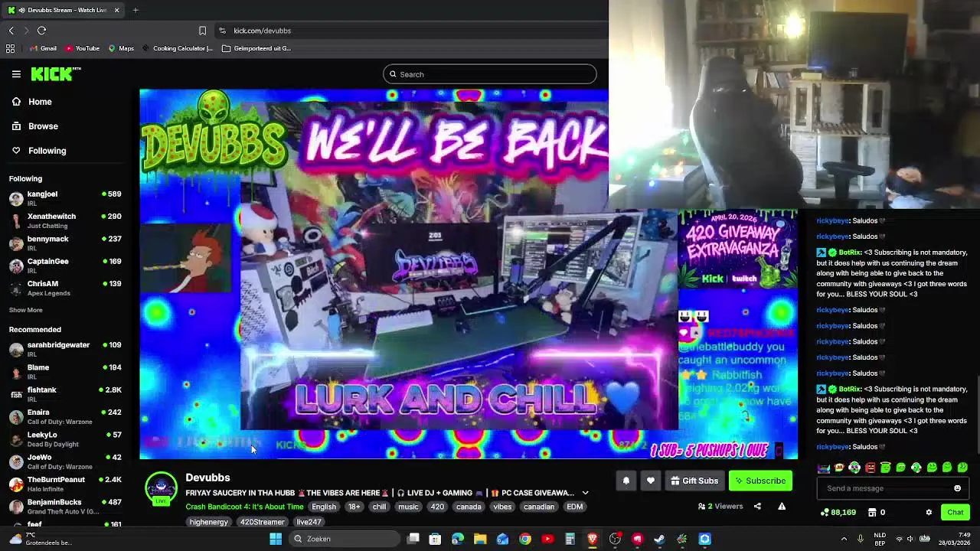Image resolution: width=980 pixels, height=551 pixels.
Task: Open site settings icon in address bar
Action: pos(222,31)
